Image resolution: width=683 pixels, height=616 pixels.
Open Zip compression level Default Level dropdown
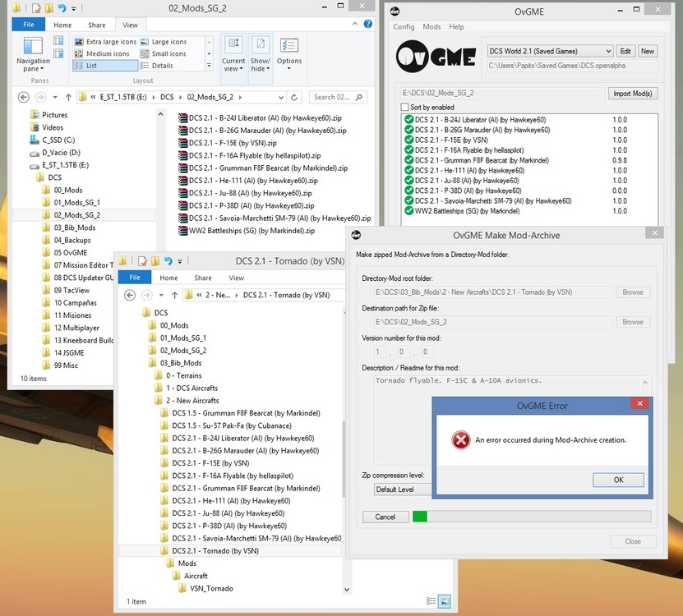[x=403, y=490]
